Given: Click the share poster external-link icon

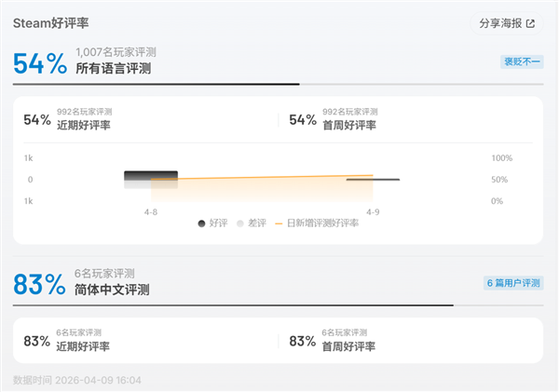Looking at the screenshot, I should point(531,23).
